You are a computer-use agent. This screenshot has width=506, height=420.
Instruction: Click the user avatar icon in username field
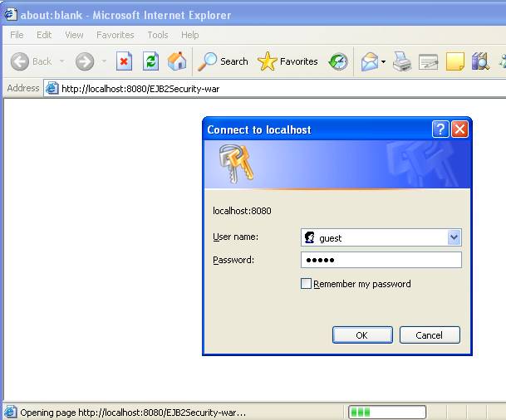309,237
